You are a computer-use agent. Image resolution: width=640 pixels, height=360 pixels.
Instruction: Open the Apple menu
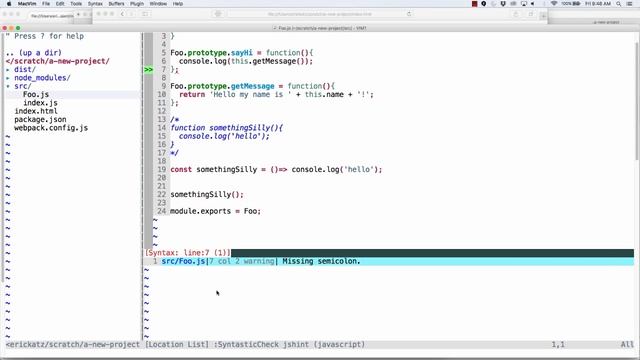[x=9, y=4]
